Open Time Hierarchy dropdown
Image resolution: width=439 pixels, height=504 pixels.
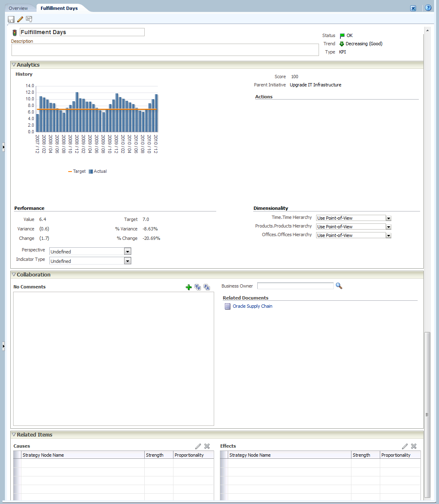[388, 218]
